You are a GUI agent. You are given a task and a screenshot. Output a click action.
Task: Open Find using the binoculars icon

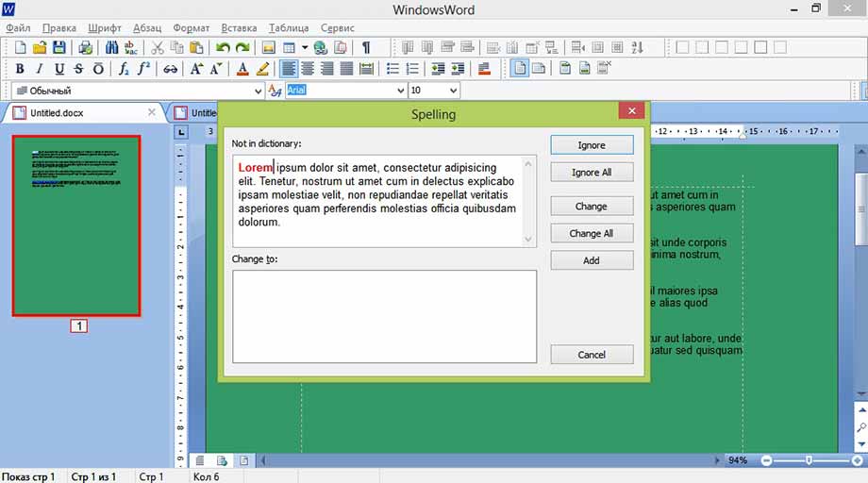[111, 47]
